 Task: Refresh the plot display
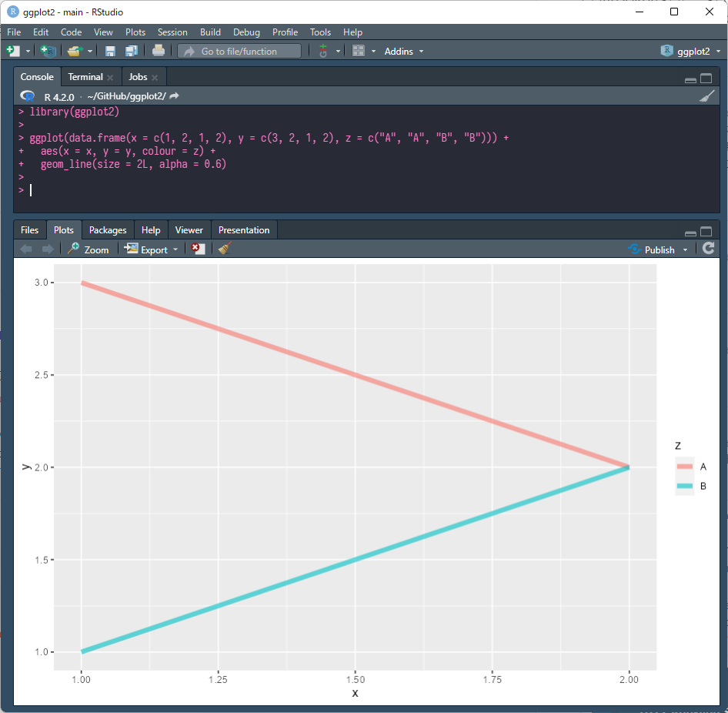(x=708, y=249)
